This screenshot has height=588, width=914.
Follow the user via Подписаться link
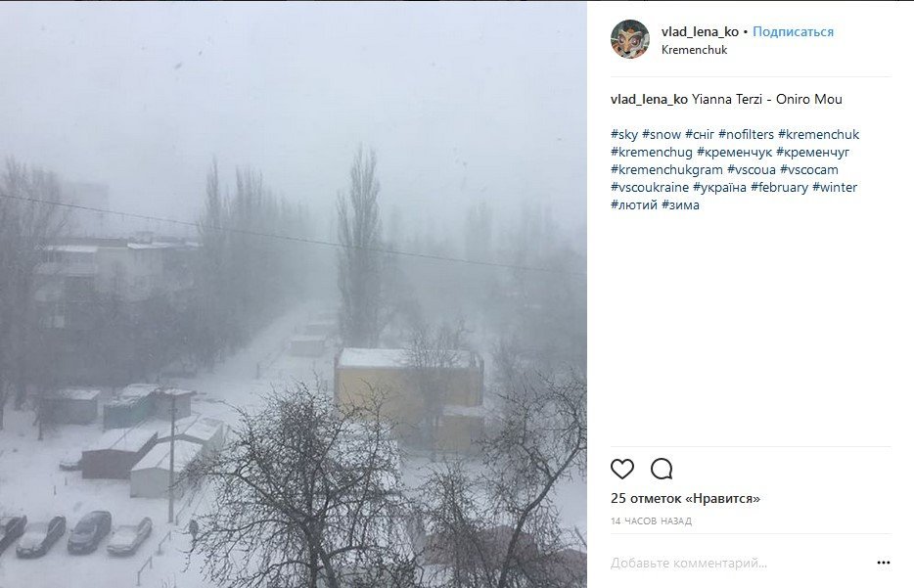click(x=793, y=32)
